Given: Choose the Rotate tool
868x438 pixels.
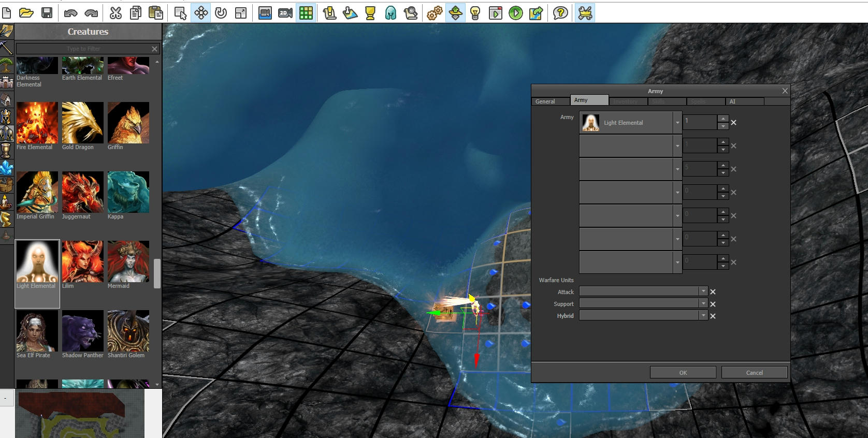Looking at the screenshot, I should pyautogui.click(x=221, y=13).
